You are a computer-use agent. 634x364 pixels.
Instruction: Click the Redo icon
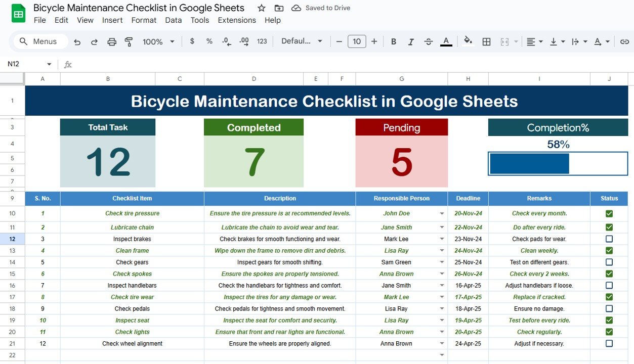(94, 42)
